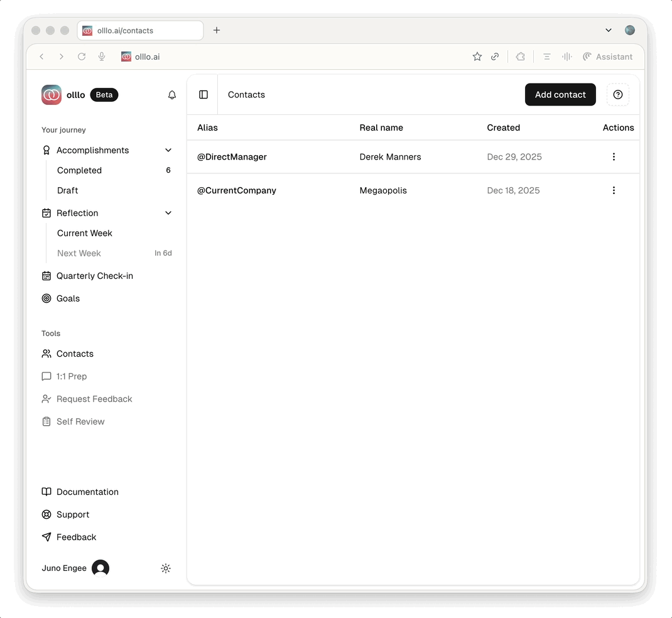The width and height of the screenshot is (672, 618).
Task: Click the microphone icon in browser toolbar
Action: click(x=102, y=57)
